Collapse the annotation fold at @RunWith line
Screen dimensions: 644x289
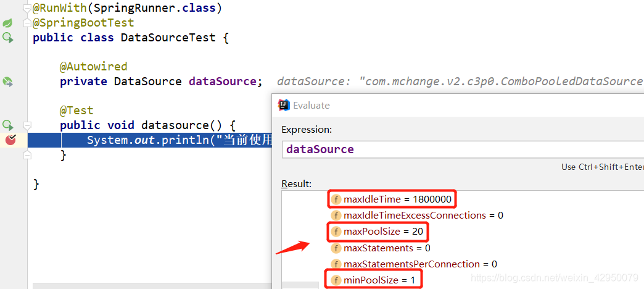[27, 8]
